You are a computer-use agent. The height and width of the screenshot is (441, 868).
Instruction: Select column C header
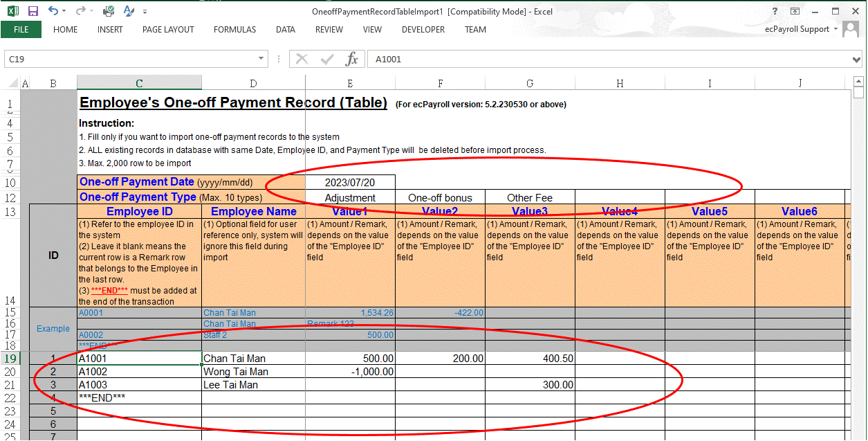pyautogui.click(x=139, y=83)
